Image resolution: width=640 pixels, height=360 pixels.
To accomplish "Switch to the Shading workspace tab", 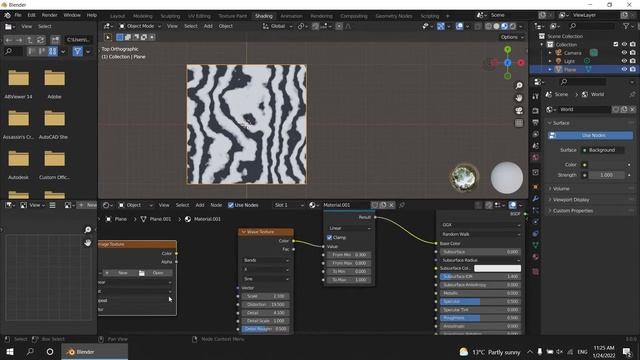I will point(264,16).
